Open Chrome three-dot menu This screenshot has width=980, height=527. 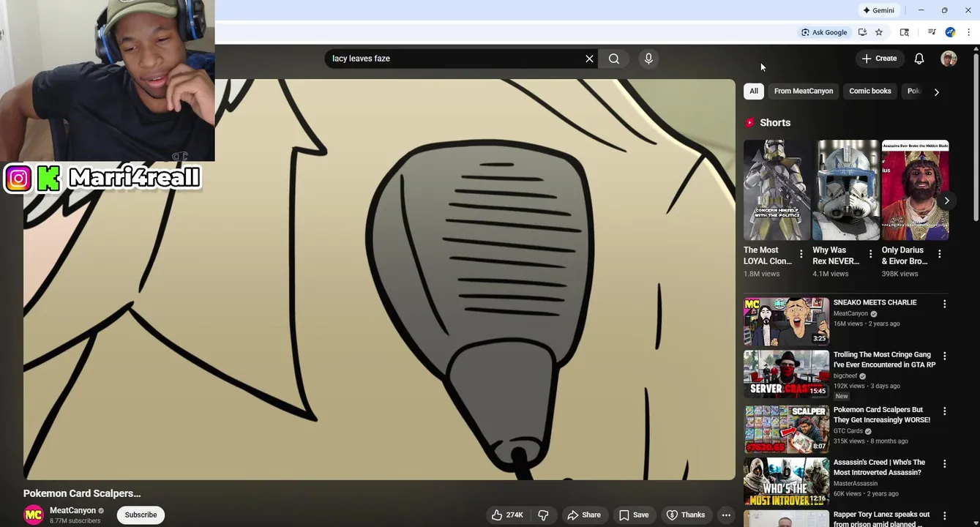coord(968,32)
